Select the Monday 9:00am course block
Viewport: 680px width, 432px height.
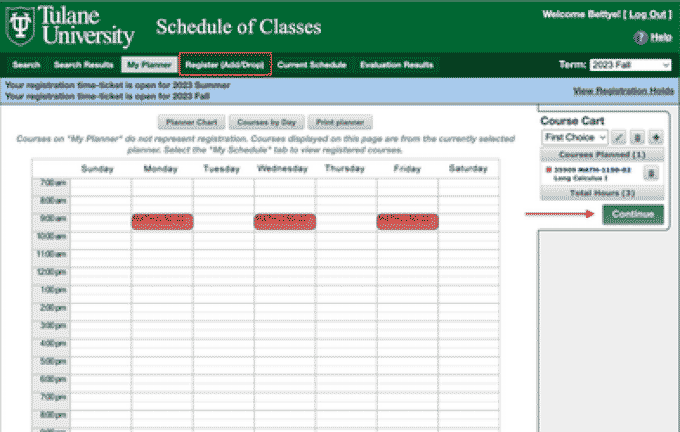coord(163,221)
